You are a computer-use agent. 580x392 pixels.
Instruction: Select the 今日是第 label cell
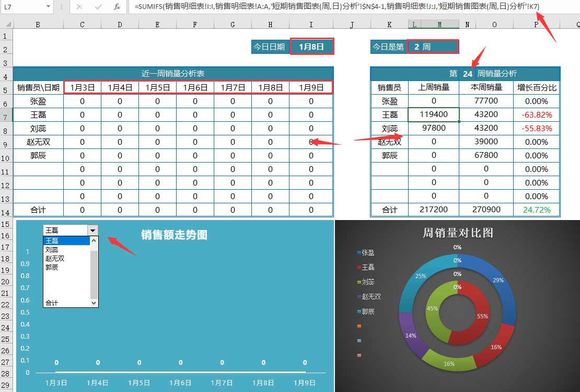click(388, 47)
